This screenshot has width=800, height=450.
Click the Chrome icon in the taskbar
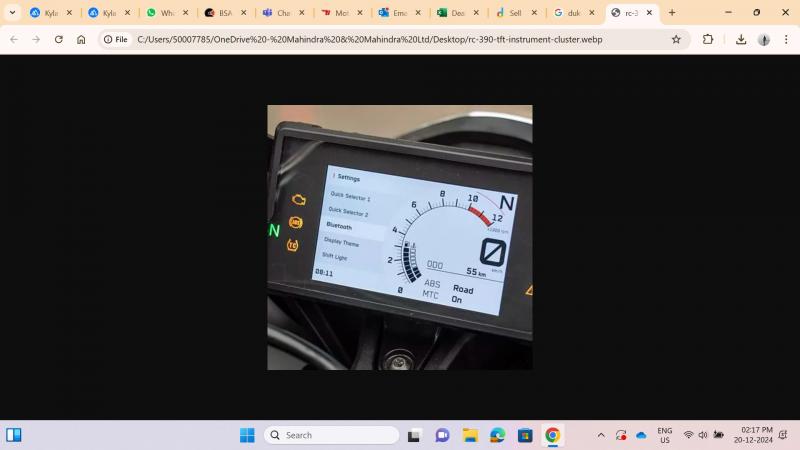point(552,435)
